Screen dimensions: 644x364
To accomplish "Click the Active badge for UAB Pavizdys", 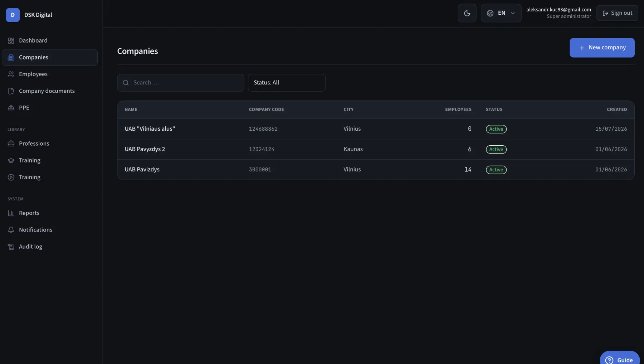I will (496, 170).
